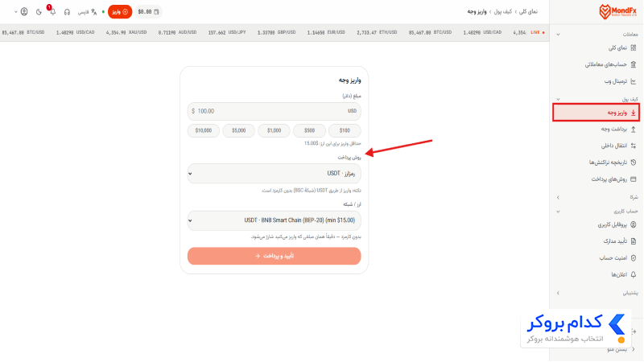644x362 pixels.
Task: Click کیف پول in the breadcrumb
Action: pos(503,11)
